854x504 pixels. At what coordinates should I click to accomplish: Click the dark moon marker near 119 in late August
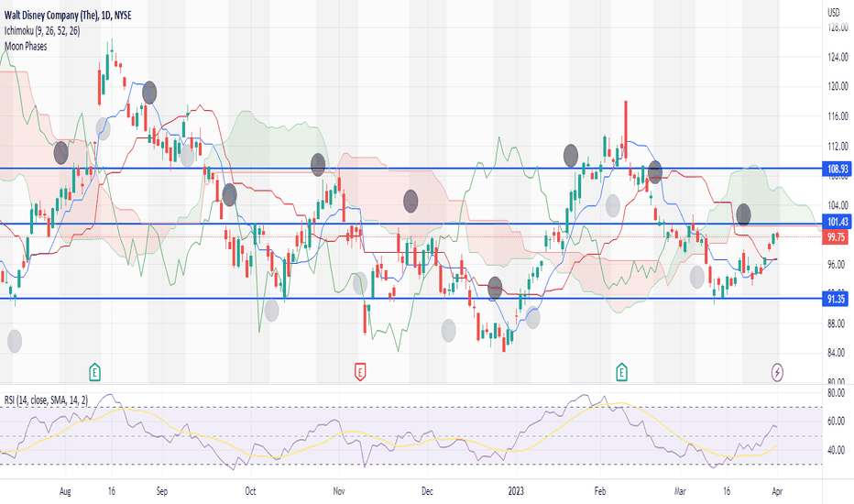click(x=149, y=93)
